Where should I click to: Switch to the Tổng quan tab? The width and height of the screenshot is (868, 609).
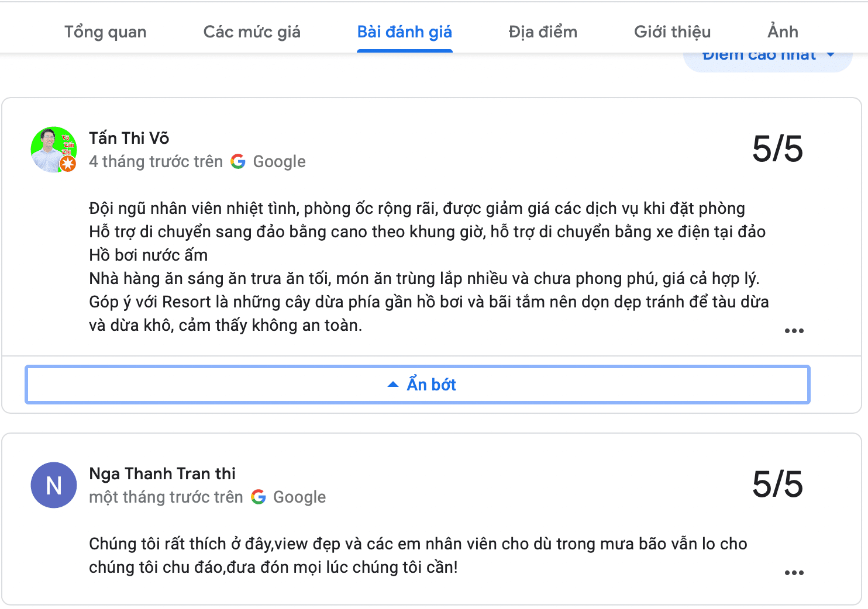[x=105, y=32]
